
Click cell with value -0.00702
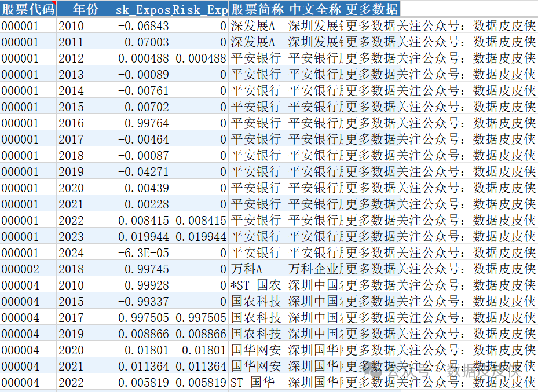point(142,107)
